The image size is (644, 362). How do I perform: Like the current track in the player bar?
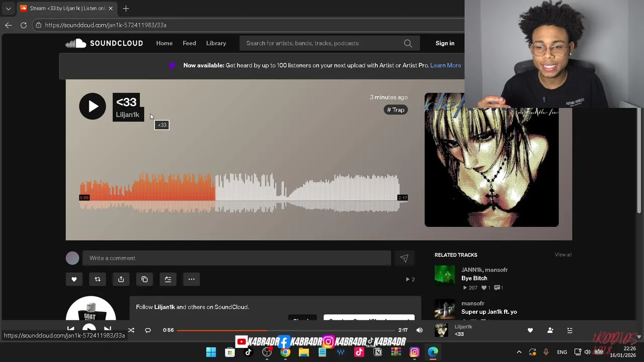pos(530,330)
